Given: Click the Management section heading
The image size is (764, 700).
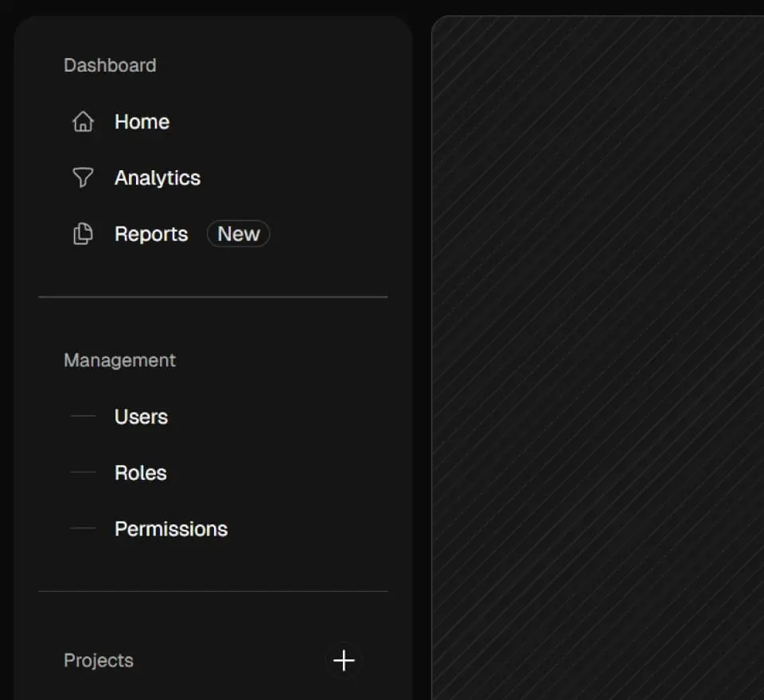Looking at the screenshot, I should tap(119, 360).
